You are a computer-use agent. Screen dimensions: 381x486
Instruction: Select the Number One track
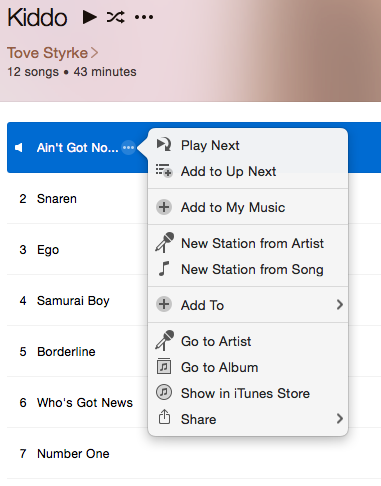(x=73, y=453)
